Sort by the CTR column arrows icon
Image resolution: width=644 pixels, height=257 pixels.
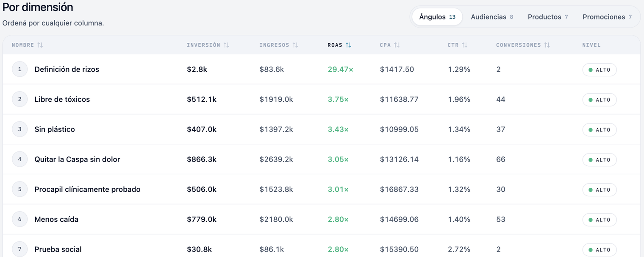464,45
